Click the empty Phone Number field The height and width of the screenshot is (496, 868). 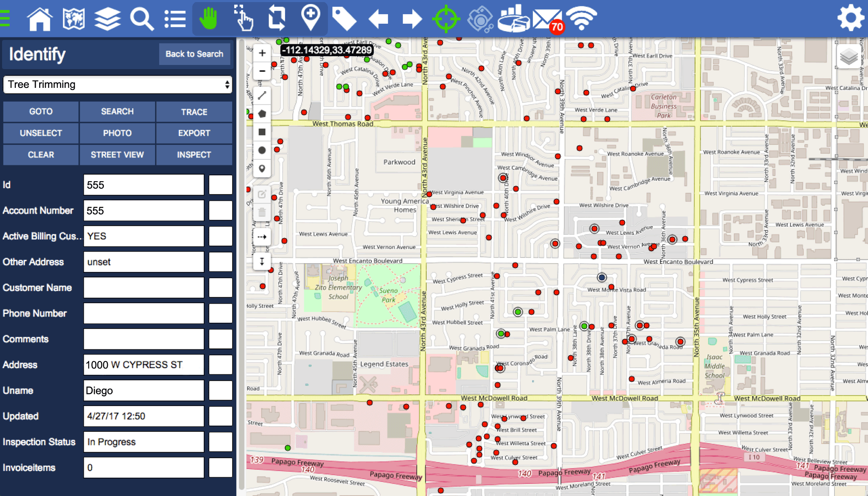tap(144, 314)
